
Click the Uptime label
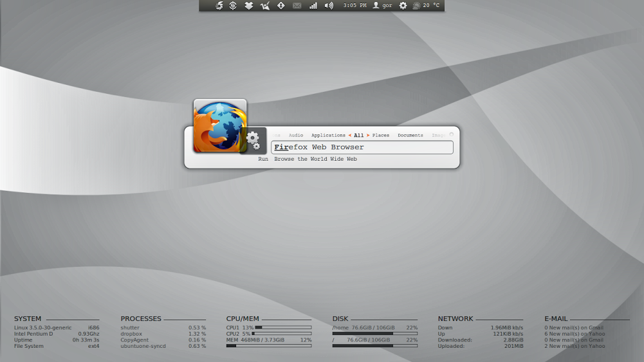(x=23, y=340)
